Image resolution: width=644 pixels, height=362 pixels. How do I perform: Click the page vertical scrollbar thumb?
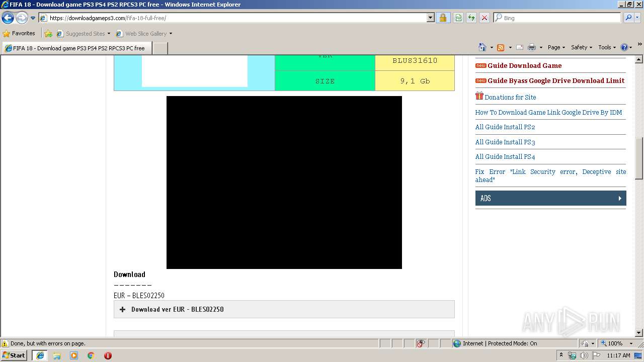tap(639, 158)
